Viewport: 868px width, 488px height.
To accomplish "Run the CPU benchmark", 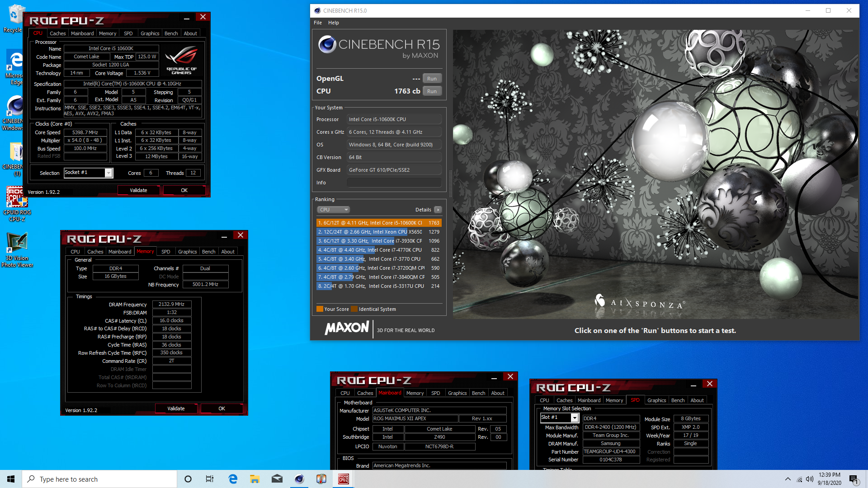I will pos(432,91).
